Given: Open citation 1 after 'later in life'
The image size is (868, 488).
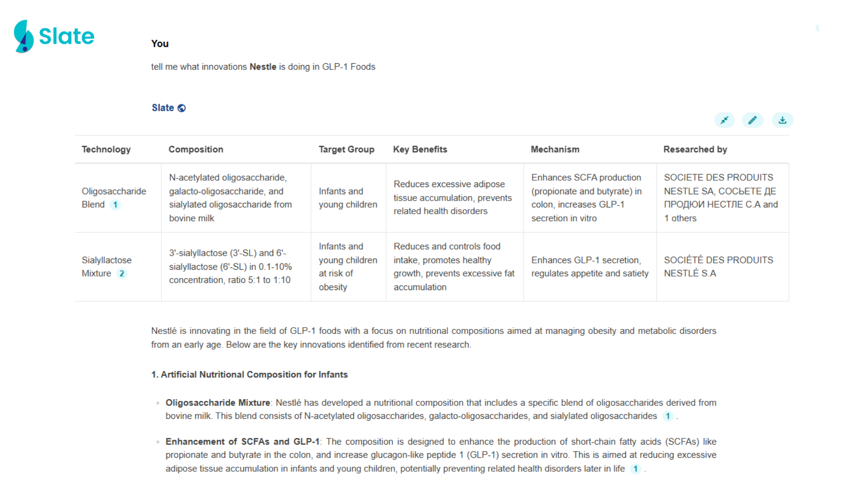Looking at the screenshot, I should click(635, 469).
